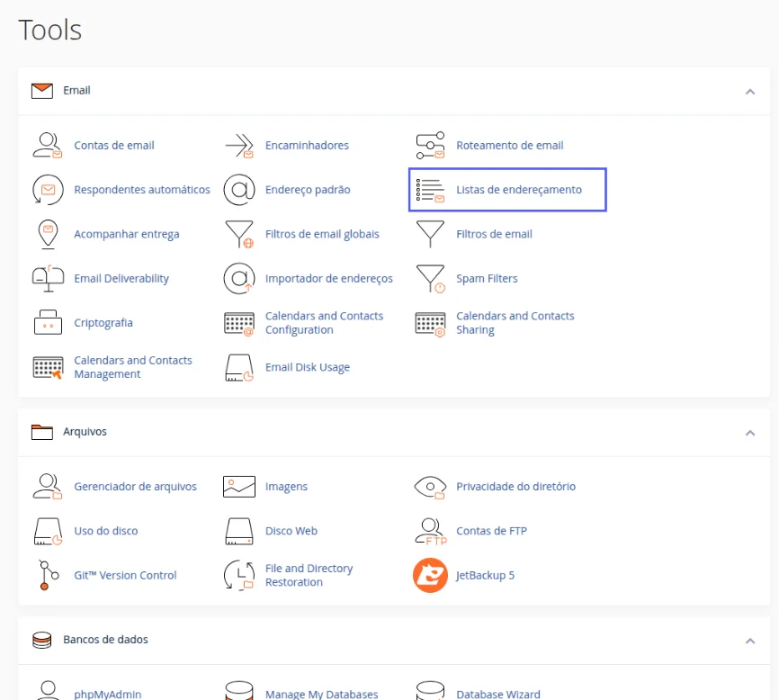Open the Email Disk Usage link
The image size is (779, 700).
(x=308, y=368)
